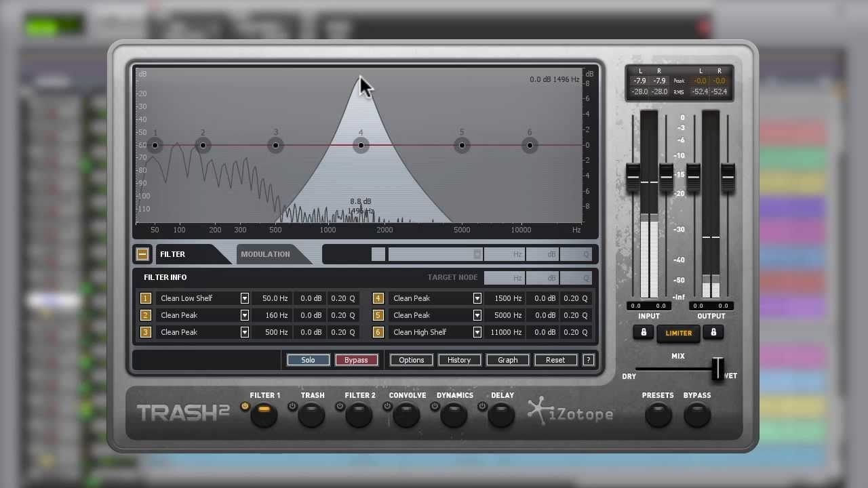Open filter type dropdown for node 2
Viewport: 868px width, 488px height.
244,315
